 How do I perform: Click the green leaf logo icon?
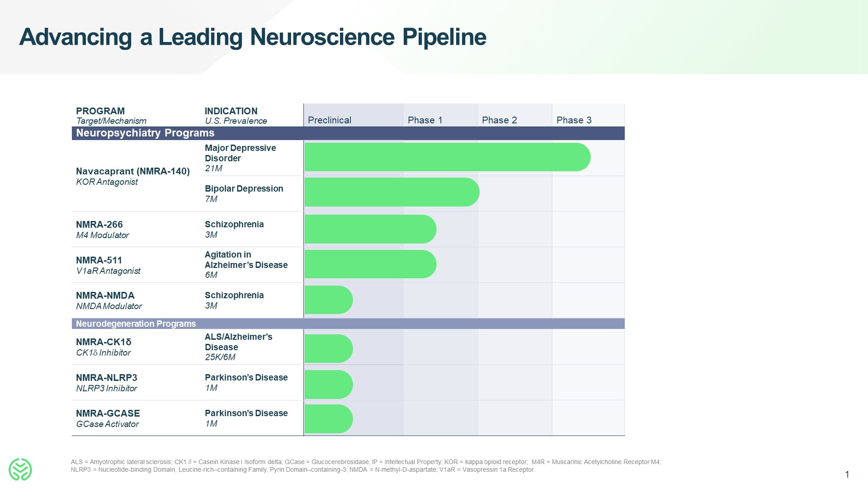coord(20,469)
